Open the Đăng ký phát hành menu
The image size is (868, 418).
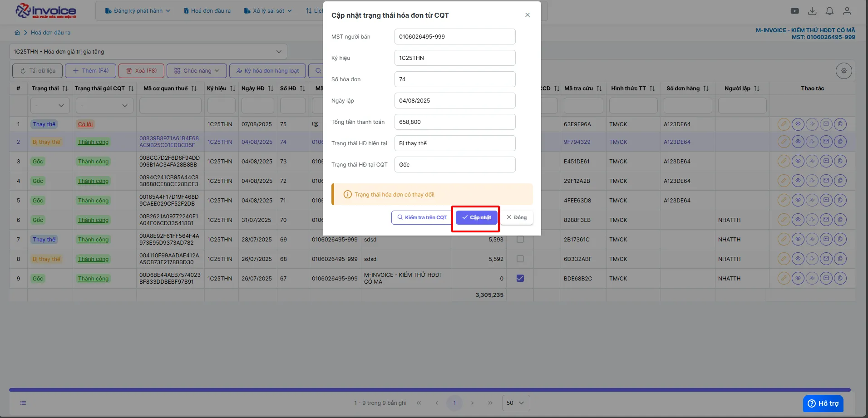coord(138,11)
